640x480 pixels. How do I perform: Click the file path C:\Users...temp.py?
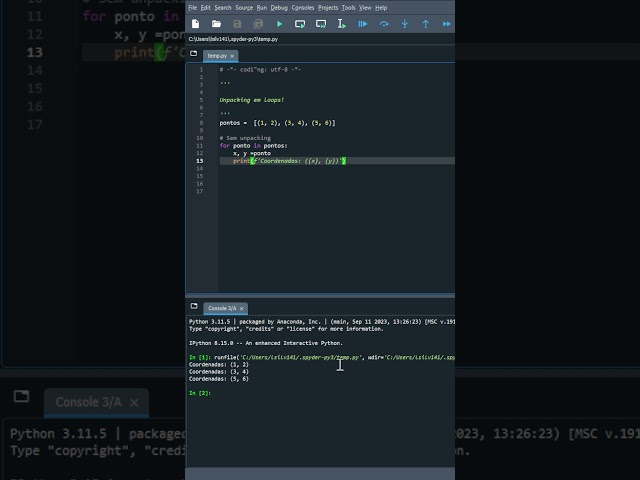pyautogui.click(x=233, y=39)
